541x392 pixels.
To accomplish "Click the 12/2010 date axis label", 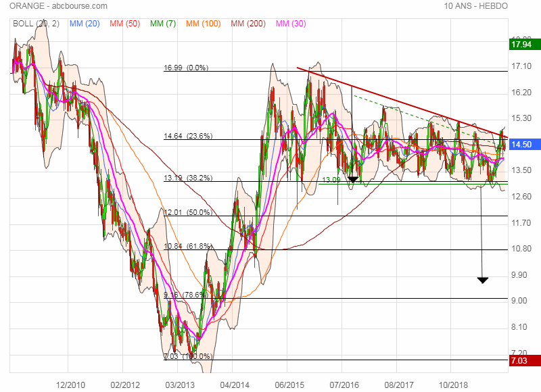I will [70, 385].
